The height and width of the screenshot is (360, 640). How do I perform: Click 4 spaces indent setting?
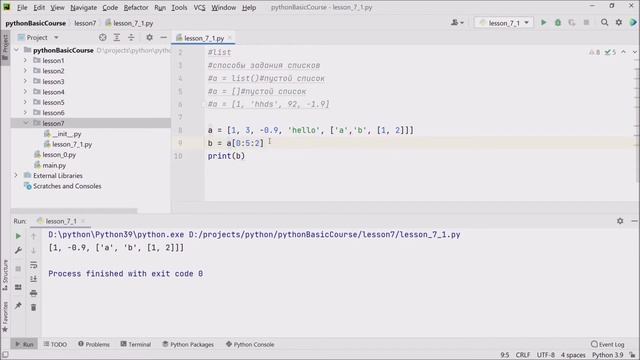coord(573,355)
